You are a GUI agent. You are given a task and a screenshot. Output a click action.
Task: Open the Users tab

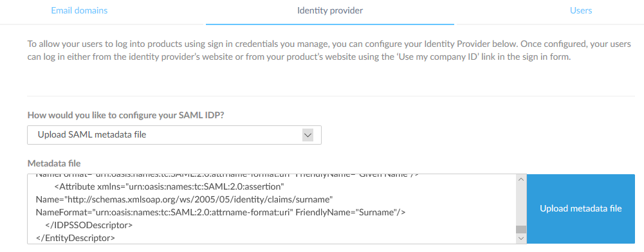(581, 11)
